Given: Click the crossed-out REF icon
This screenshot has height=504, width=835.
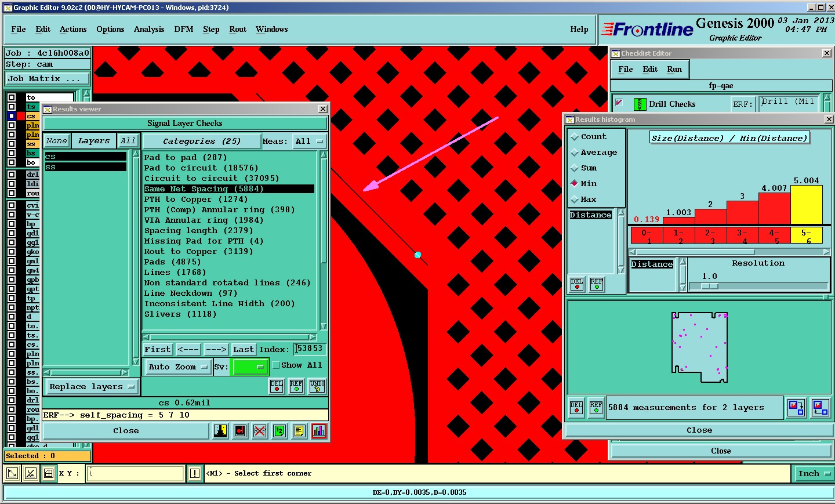Looking at the screenshot, I should [x=260, y=431].
